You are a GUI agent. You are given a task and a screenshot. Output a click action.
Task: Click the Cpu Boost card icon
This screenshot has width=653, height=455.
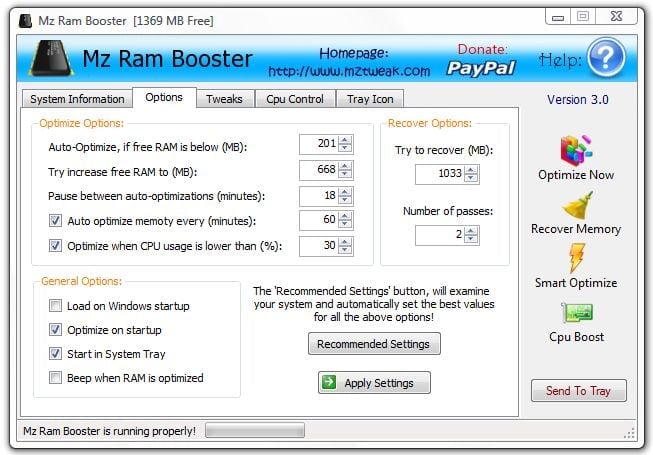click(x=577, y=313)
